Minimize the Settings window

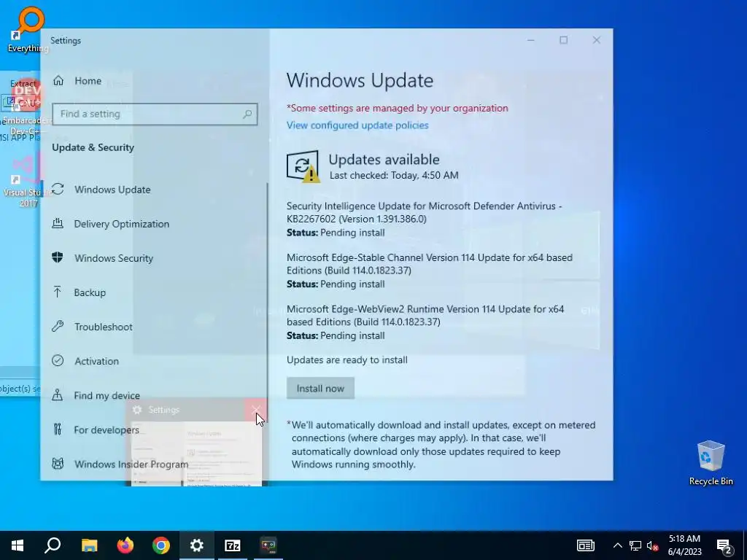(531, 40)
